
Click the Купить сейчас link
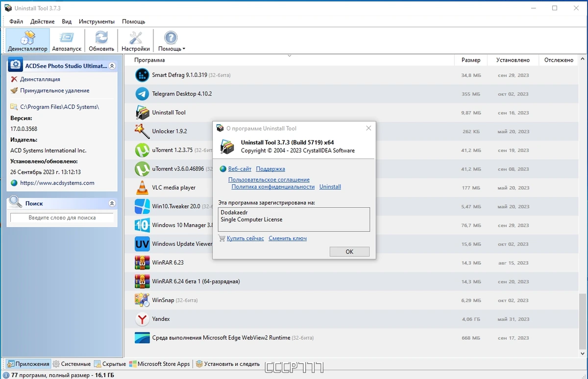click(245, 238)
